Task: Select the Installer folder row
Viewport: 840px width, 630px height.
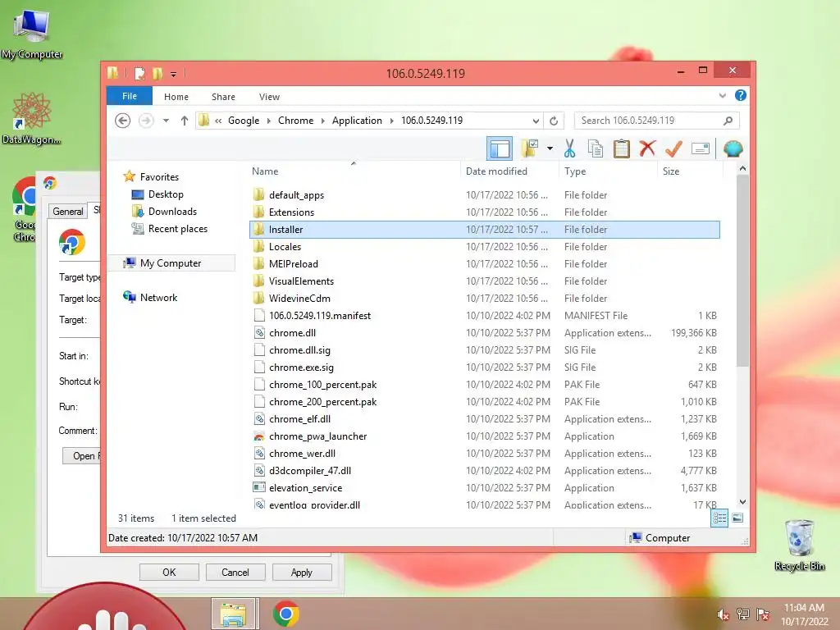Action: 485,230
